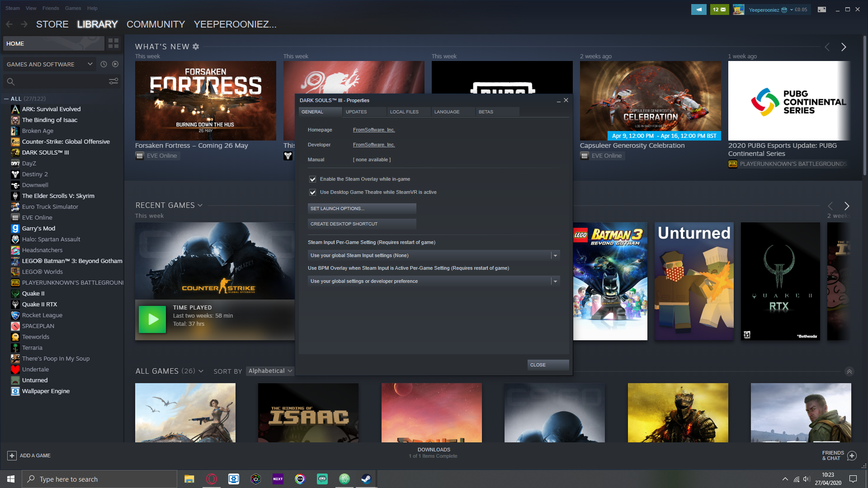Click Set Launch Options button

(x=362, y=208)
